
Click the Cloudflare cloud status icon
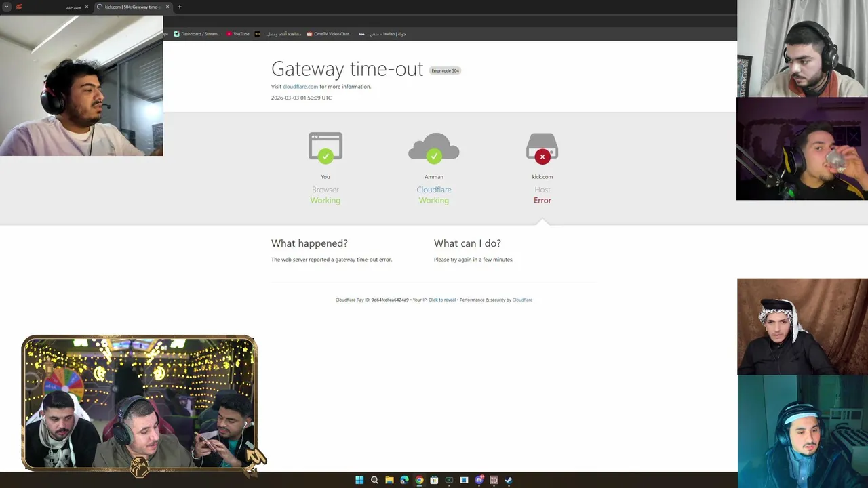click(434, 148)
